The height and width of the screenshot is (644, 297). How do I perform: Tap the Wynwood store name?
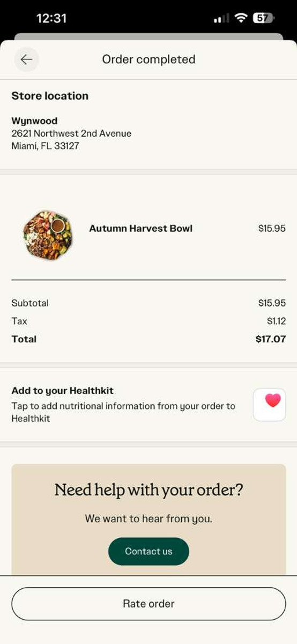click(34, 121)
